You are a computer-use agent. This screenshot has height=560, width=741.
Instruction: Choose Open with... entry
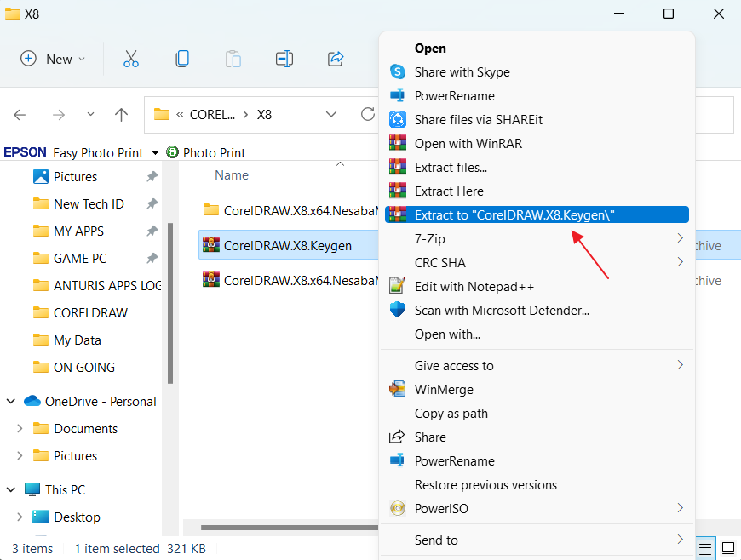click(x=537, y=334)
